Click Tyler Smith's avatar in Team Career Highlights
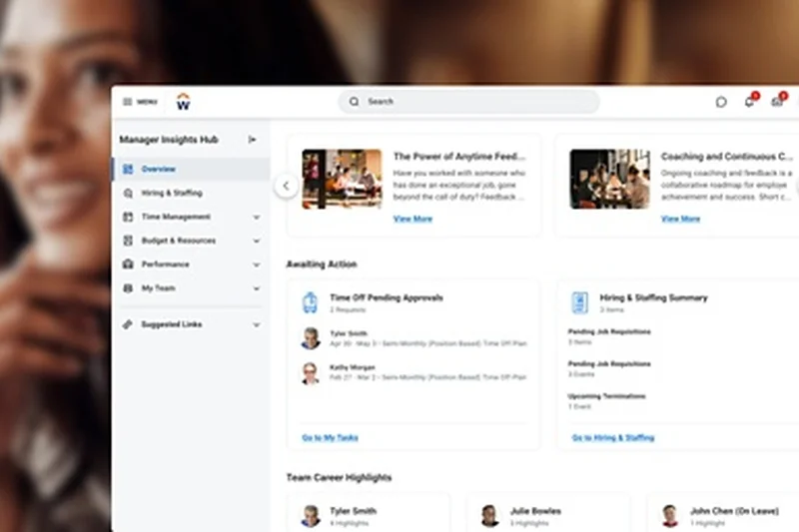Screen dimensions: 799x532 point(311,516)
